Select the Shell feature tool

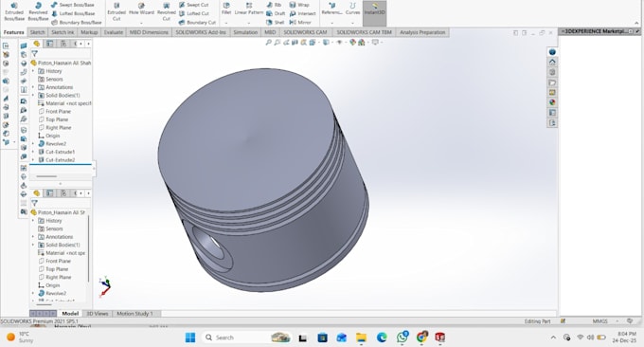276,22
